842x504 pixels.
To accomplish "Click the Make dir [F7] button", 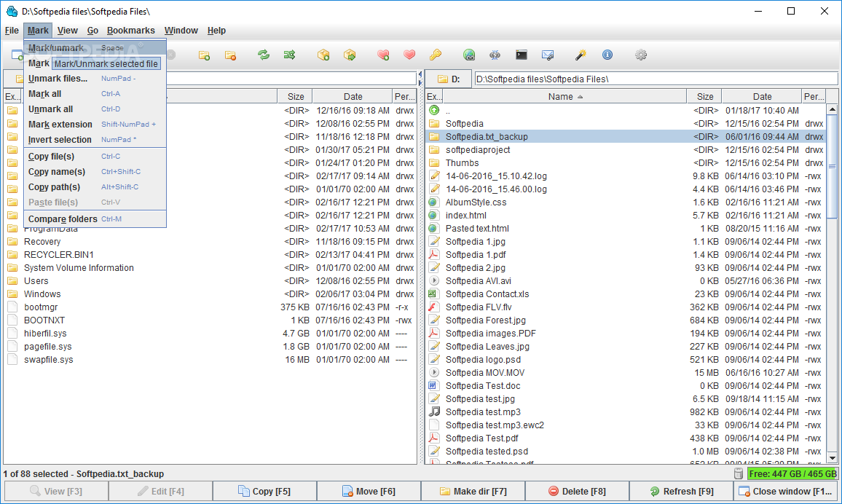I will [x=473, y=491].
